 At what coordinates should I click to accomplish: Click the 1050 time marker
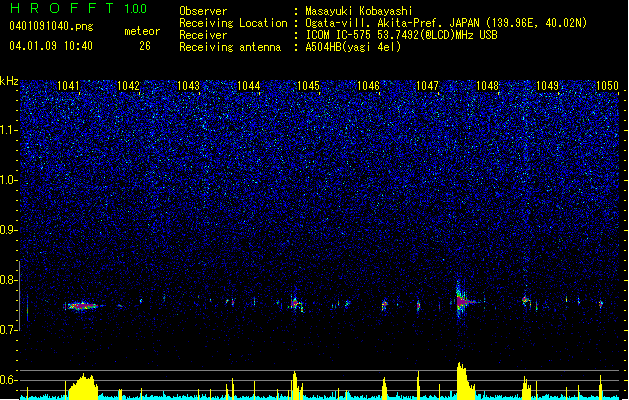pyautogui.click(x=607, y=86)
